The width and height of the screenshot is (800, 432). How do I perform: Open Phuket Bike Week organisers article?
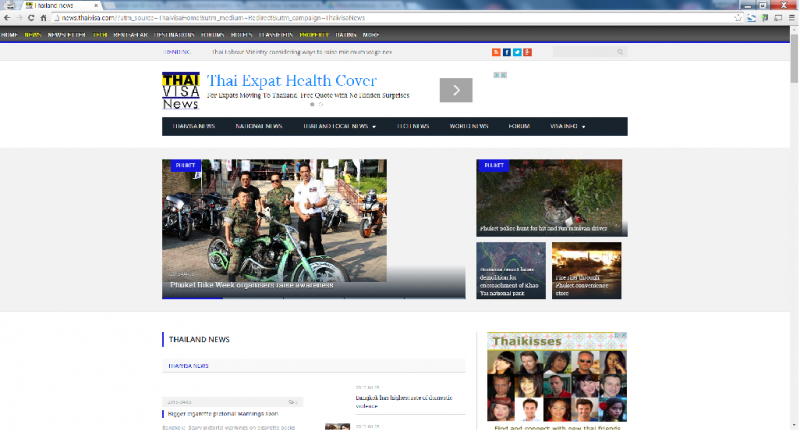(x=252, y=285)
